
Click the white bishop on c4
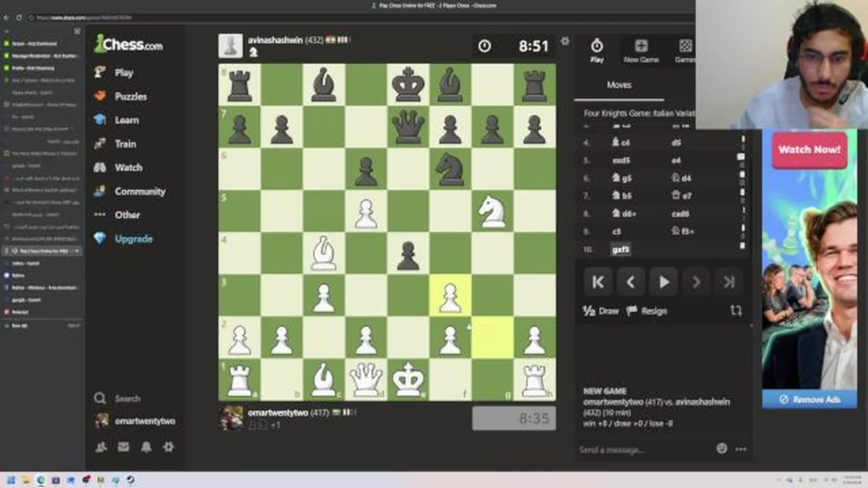click(324, 253)
